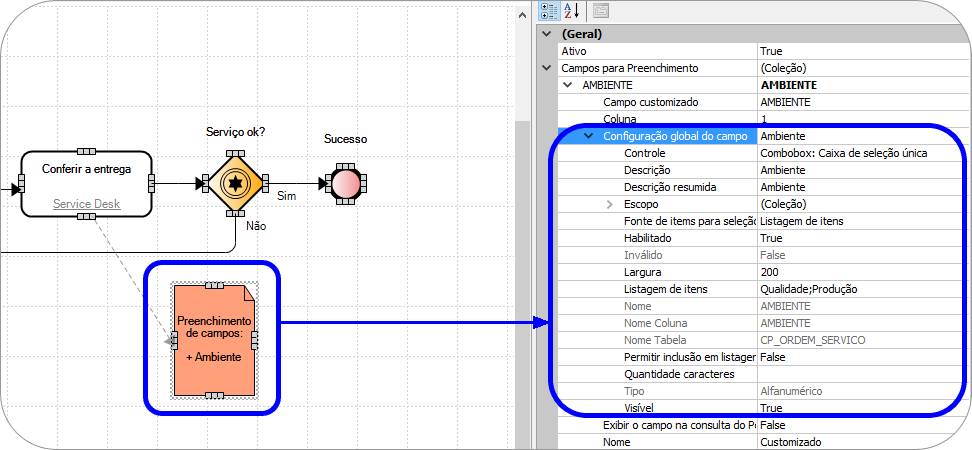Open the 'Service Desk' link in task
Image resolution: width=972 pixels, height=450 pixels.
pyautogui.click(x=86, y=204)
